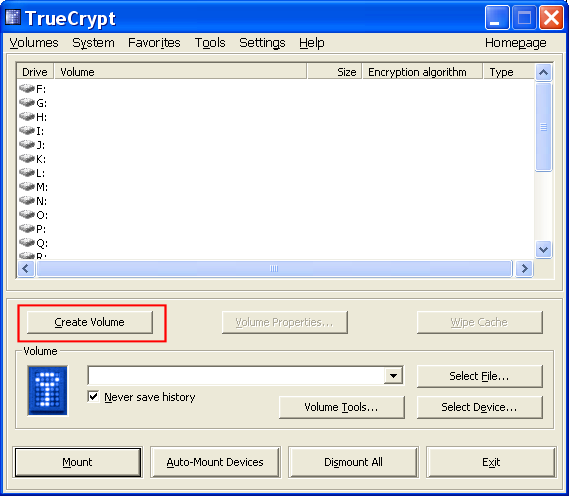Select the O: drive icon
The height and width of the screenshot is (496, 569).
(x=27, y=214)
